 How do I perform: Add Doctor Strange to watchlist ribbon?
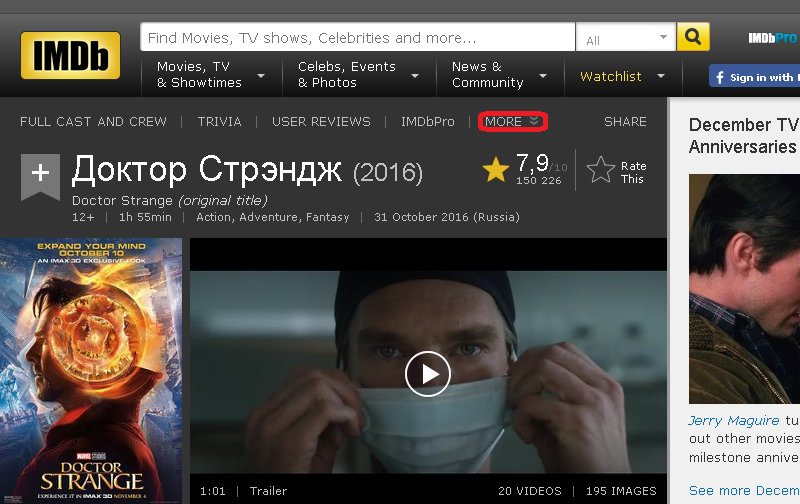(40, 177)
